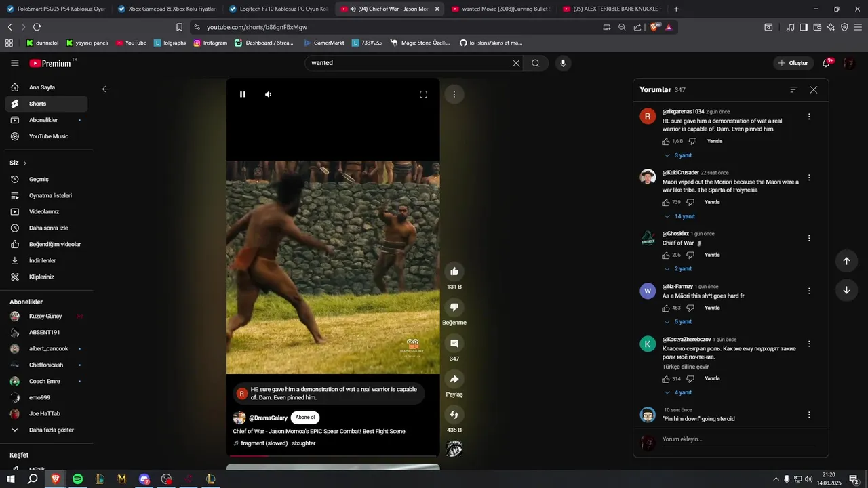
Task: Click Yanıtla under @Ghoskixx comment
Action: 712,255
